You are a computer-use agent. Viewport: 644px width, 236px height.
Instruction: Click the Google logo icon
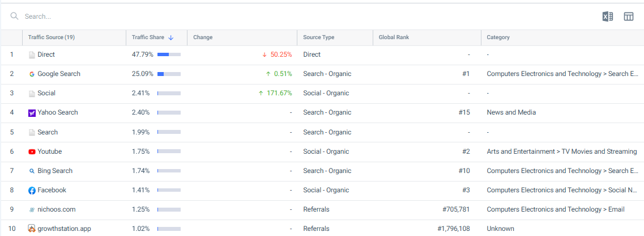[32, 74]
